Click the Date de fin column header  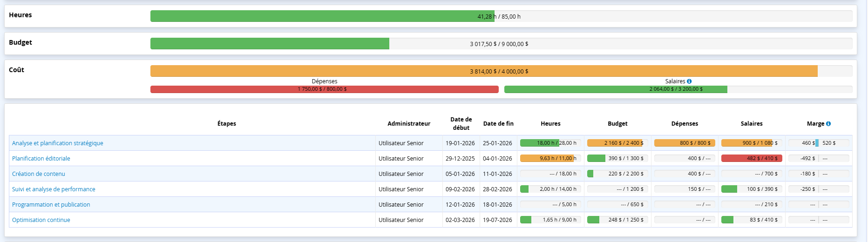pyautogui.click(x=498, y=124)
